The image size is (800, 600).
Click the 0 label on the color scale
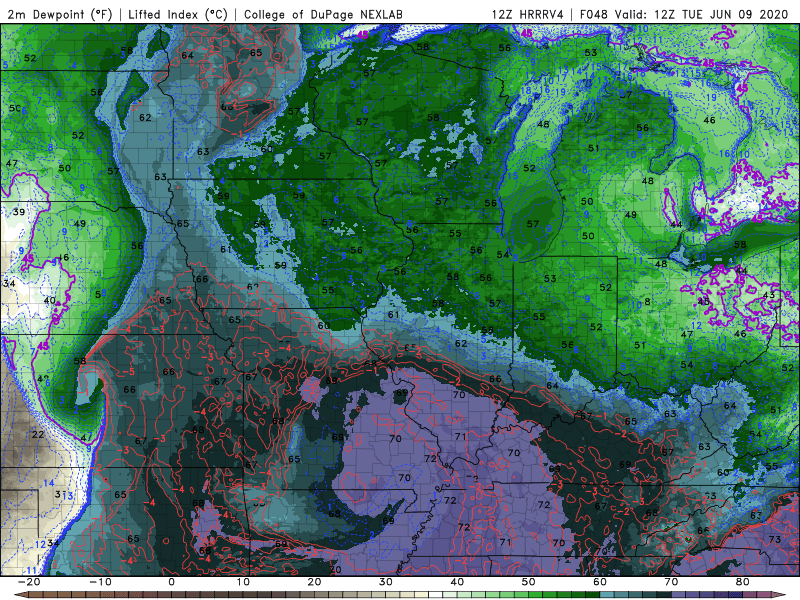point(171,582)
